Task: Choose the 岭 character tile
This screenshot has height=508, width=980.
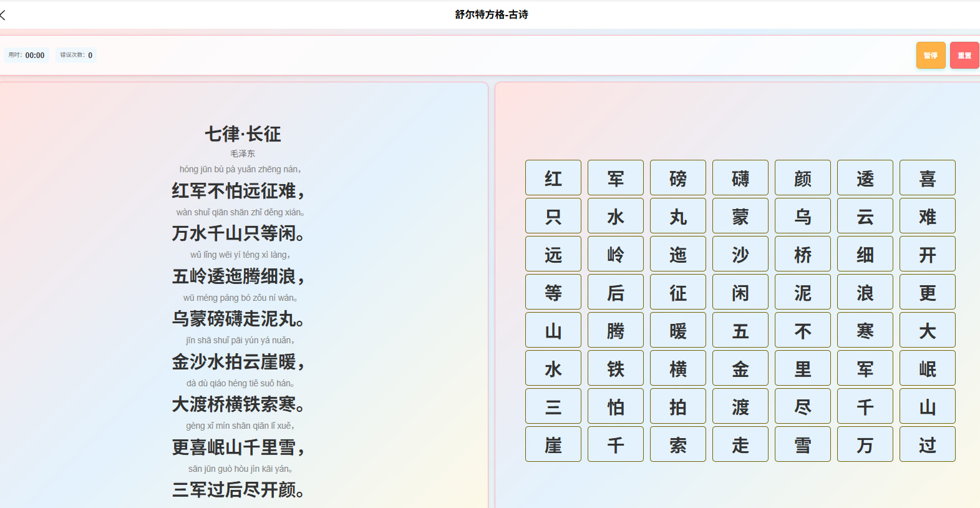Action: coord(616,254)
